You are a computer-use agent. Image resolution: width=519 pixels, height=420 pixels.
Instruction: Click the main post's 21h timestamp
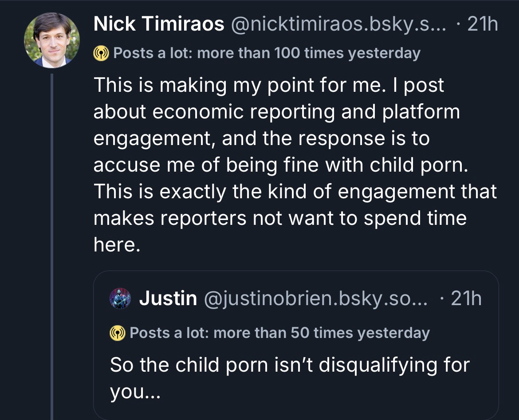[482, 24]
